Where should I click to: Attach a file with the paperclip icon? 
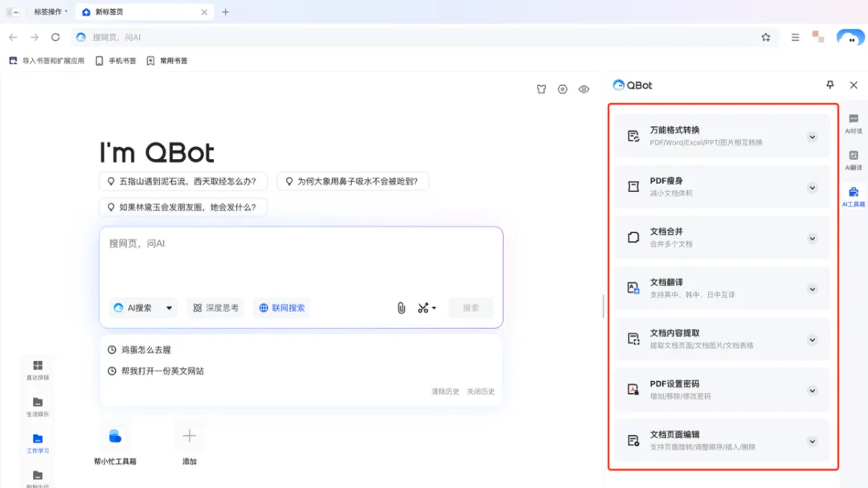[x=401, y=308]
